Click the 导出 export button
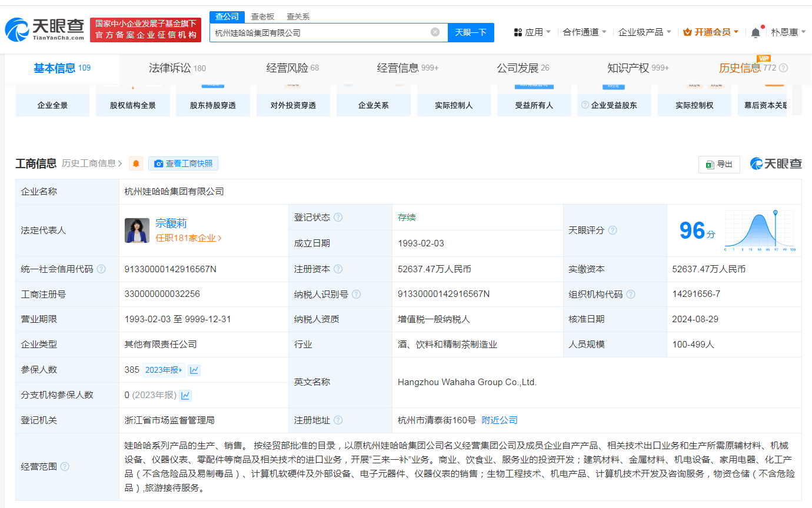The image size is (812, 508). (719, 164)
